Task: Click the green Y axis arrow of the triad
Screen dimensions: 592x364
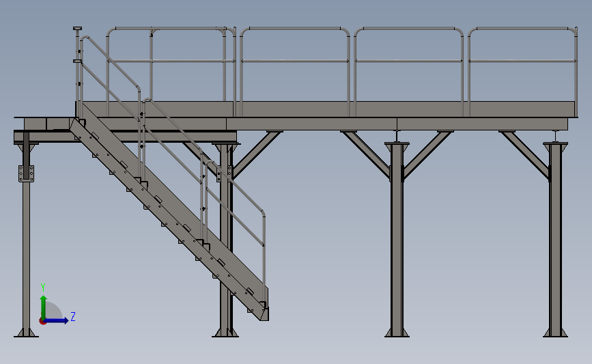Action: pos(44,307)
